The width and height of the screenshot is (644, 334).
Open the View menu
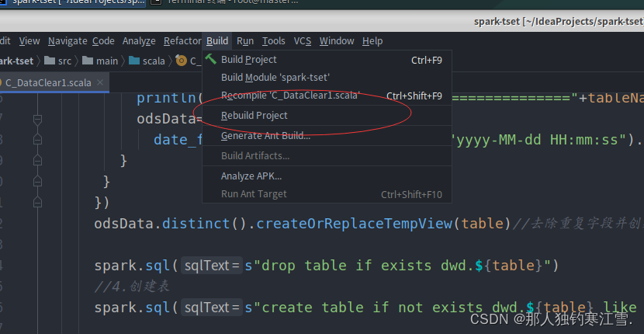point(29,41)
